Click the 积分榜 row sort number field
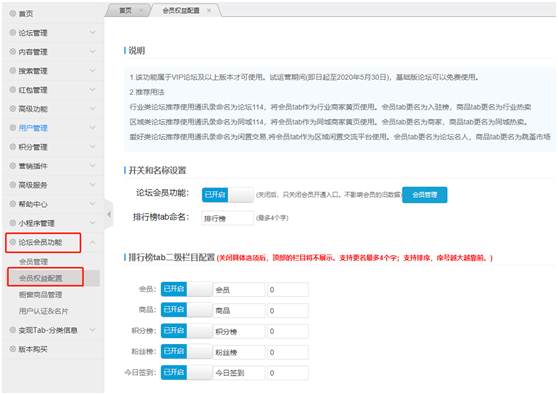 pos(288,331)
